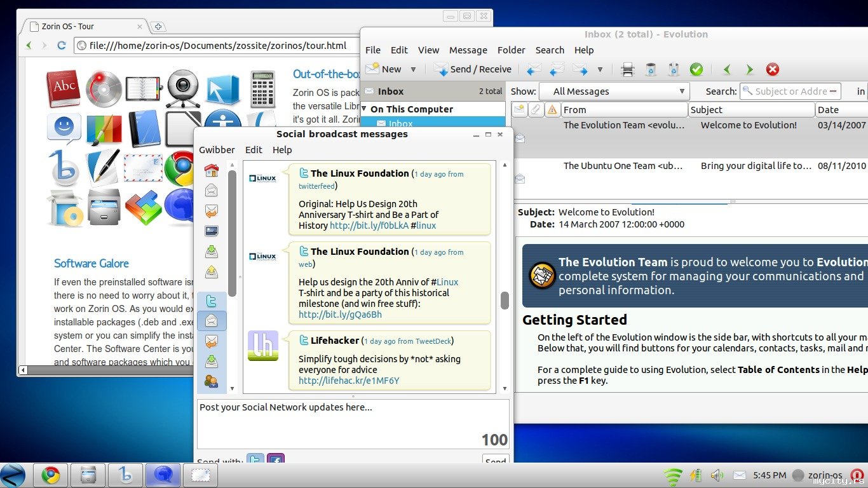Viewport: 868px width, 488px height.
Task: Open the dropdown arrow next to Forward
Action: point(600,69)
